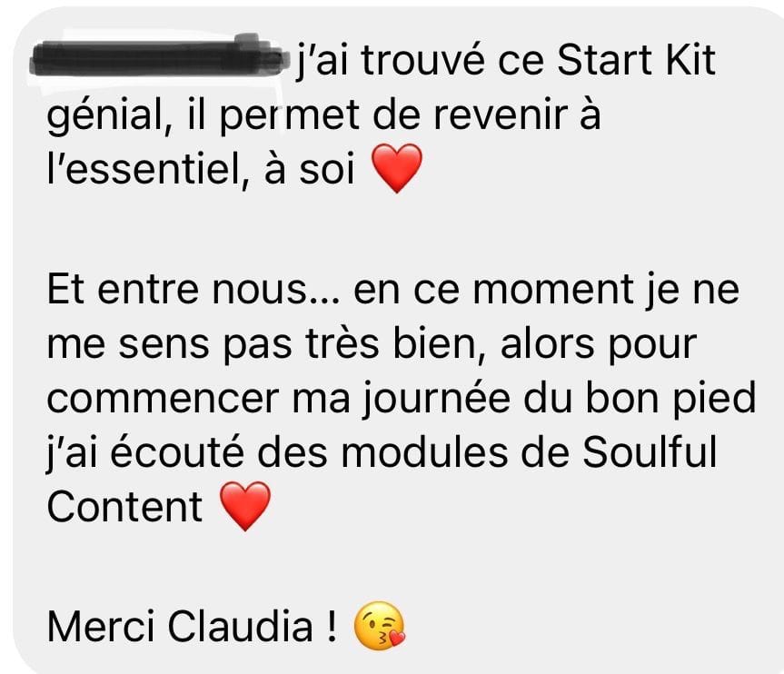Click the red heart after "à soi"
The height and width of the screenshot is (674, 784).
point(396,168)
